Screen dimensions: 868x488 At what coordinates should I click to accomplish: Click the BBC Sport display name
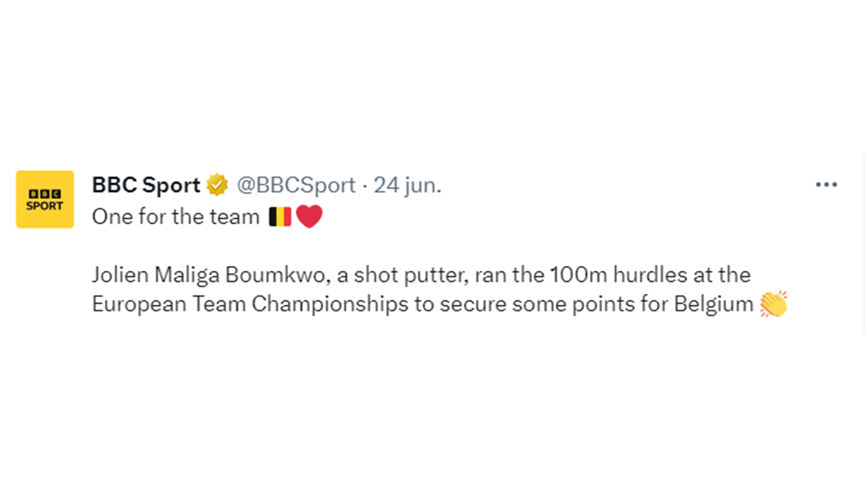point(146,185)
